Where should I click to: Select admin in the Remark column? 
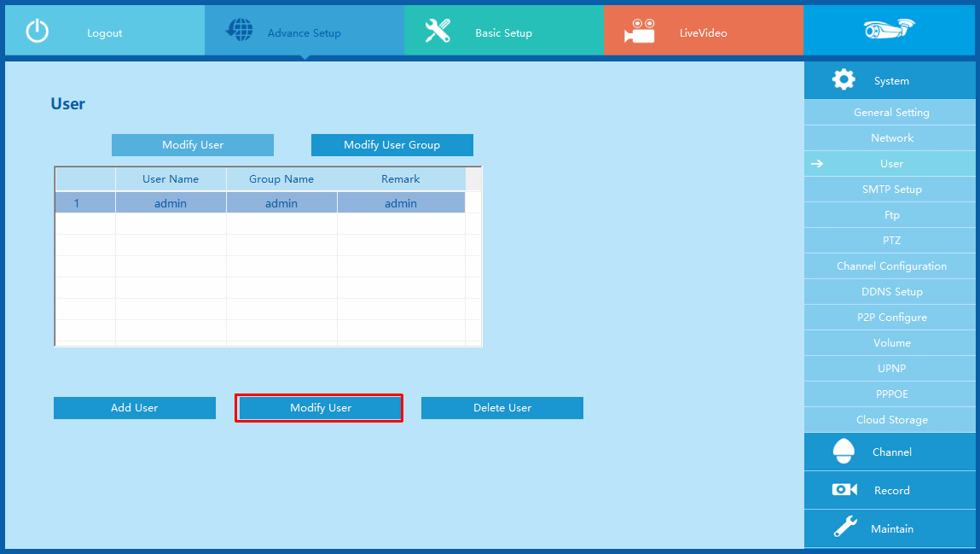401,202
